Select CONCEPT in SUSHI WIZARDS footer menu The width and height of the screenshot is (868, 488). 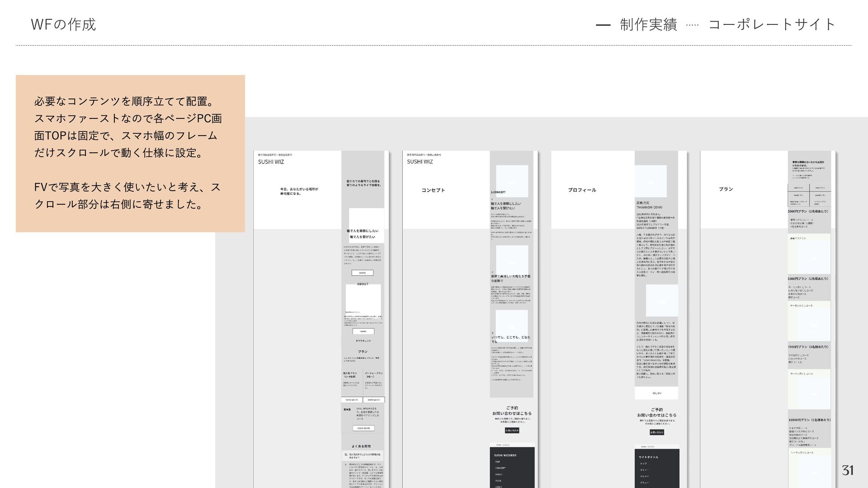pos(500,468)
